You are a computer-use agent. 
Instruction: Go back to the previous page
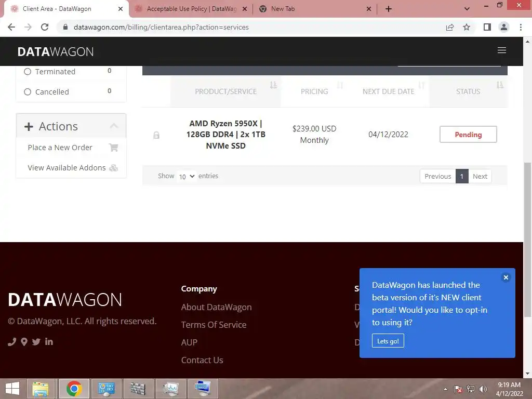click(11, 27)
